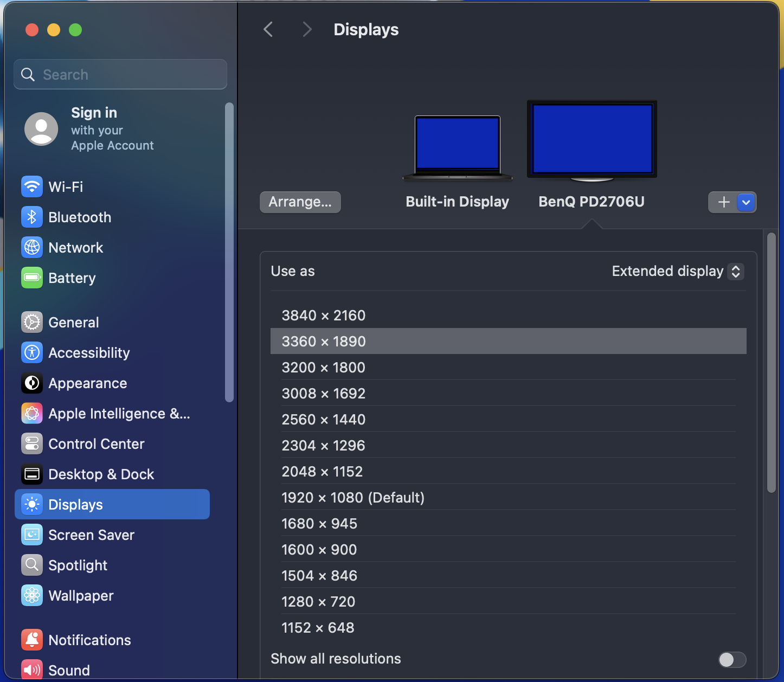Click the plus add display button
This screenshot has height=682, width=784.
point(724,202)
